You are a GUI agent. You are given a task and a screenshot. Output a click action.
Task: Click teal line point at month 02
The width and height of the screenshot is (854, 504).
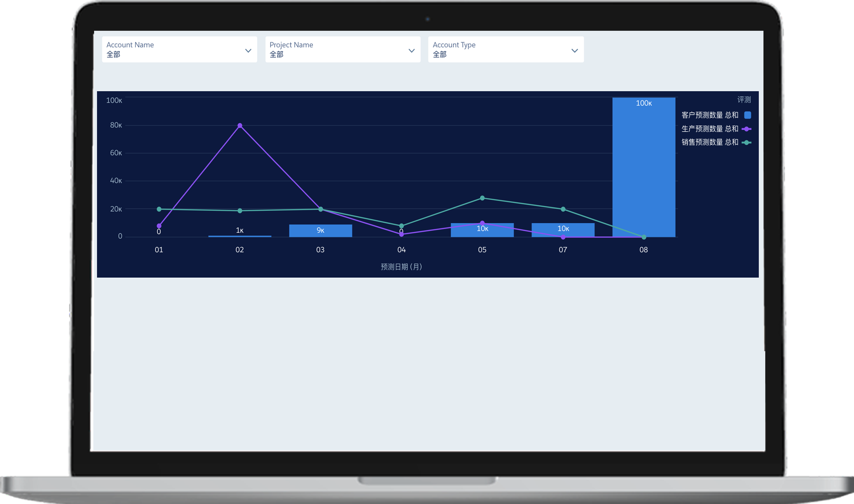tap(240, 211)
